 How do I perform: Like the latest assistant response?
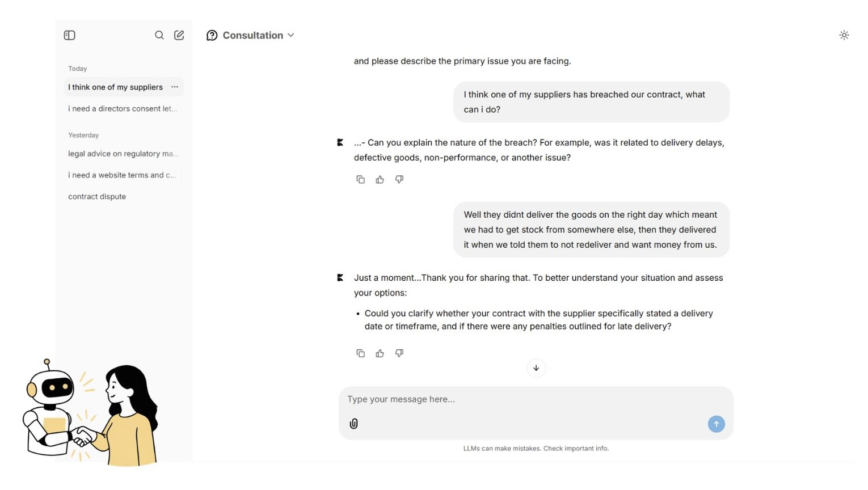tap(380, 353)
